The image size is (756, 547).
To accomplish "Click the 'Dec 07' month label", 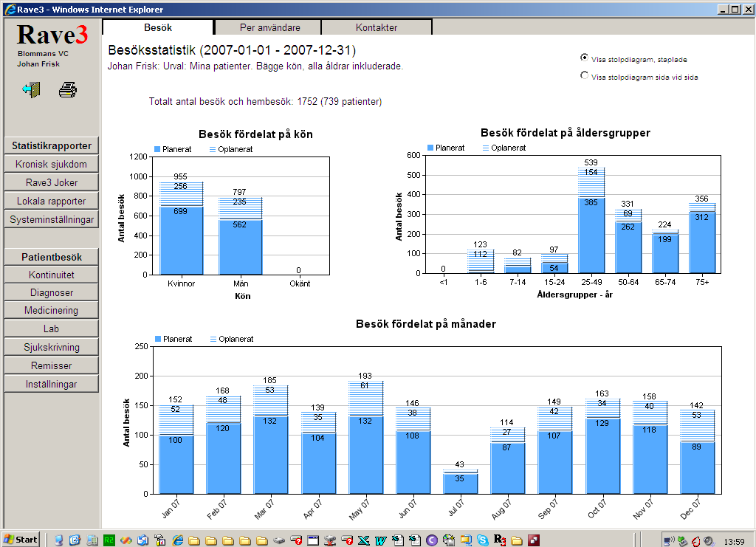I will click(690, 510).
